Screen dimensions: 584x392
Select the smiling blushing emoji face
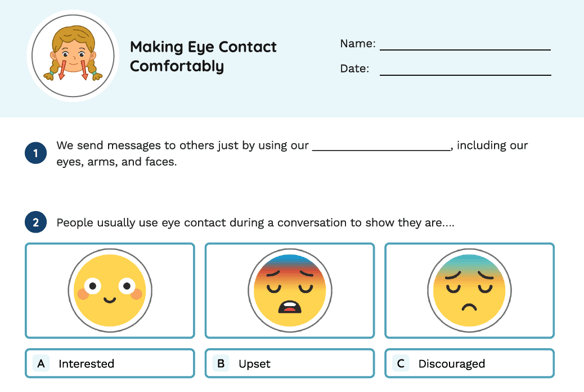click(110, 291)
